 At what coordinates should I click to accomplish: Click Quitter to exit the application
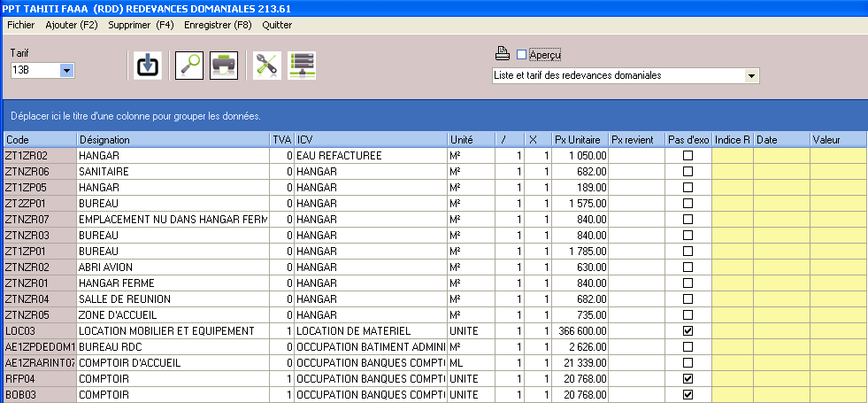click(277, 25)
